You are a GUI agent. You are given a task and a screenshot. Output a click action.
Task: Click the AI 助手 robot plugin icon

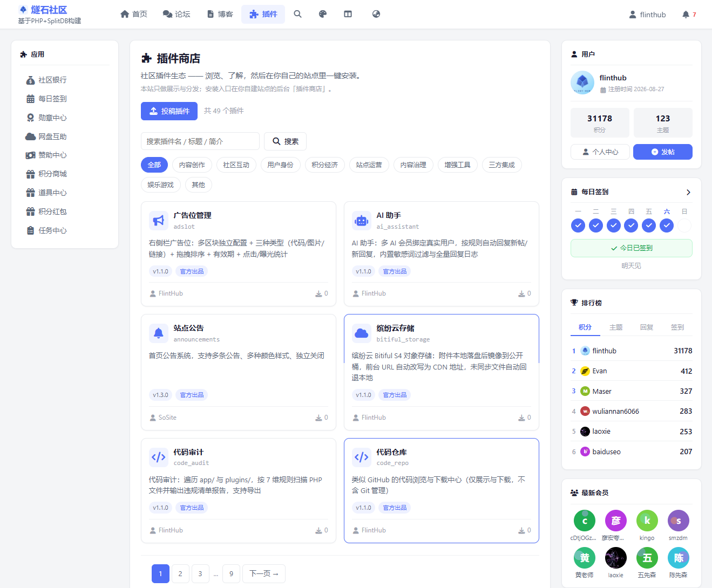pyautogui.click(x=361, y=220)
